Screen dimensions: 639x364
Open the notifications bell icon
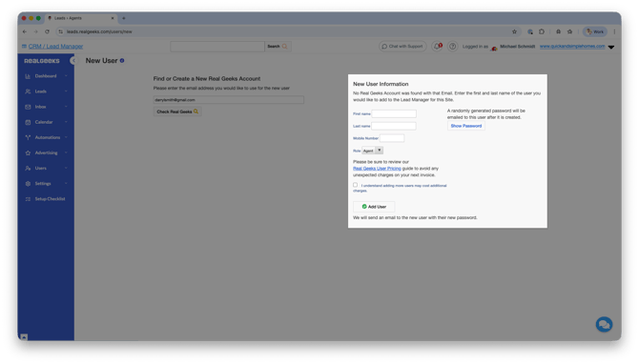(x=437, y=47)
